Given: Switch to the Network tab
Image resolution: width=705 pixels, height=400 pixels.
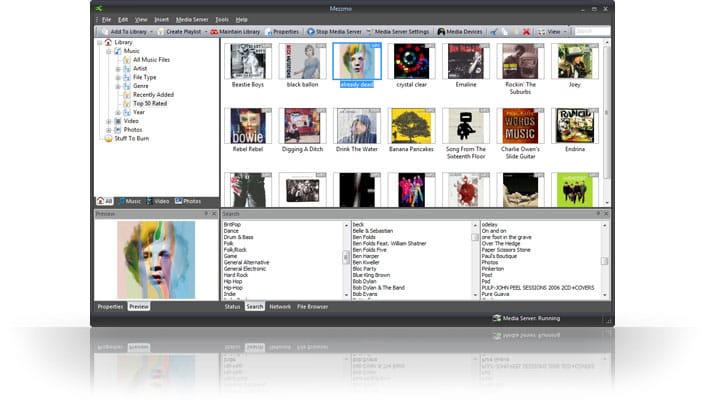Looking at the screenshot, I should tap(280, 307).
